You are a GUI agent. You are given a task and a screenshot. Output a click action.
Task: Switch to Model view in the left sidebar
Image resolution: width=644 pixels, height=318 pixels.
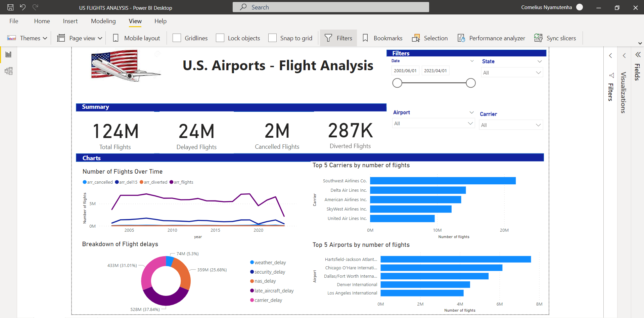point(8,71)
